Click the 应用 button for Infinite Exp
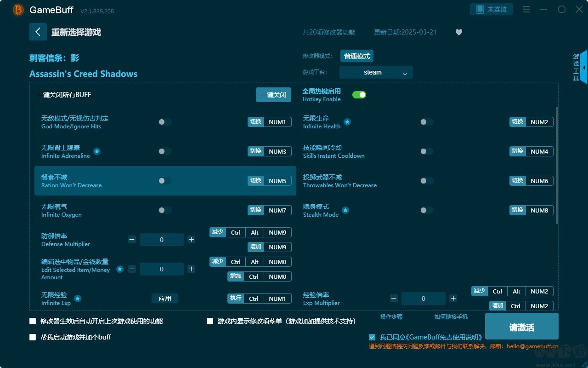The image size is (588, 368). pos(165,299)
